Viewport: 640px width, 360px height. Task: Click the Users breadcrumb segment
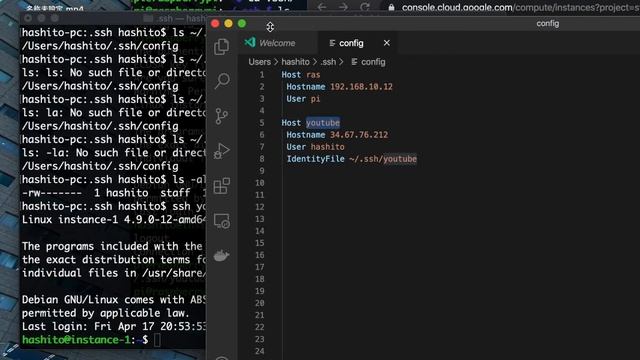[260, 62]
